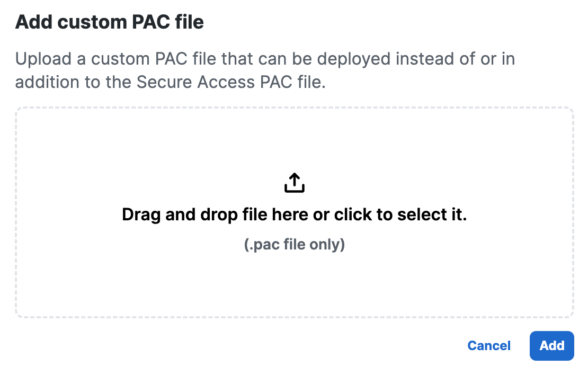Image resolution: width=588 pixels, height=375 pixels.
Task: Click the 'Add custom PAC file' heading
Action: (x=110, y=22)
